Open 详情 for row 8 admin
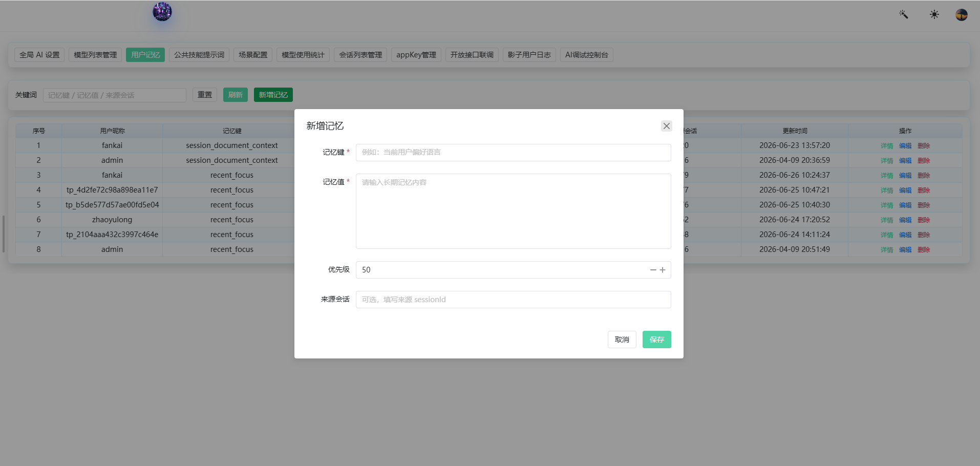 887,250
